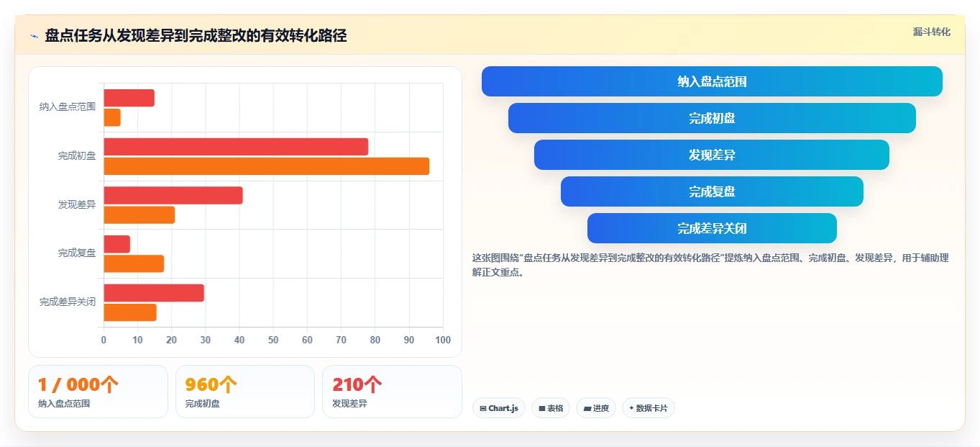Image resolution: width=980 pixels, height=447 pixels.
Task: Click the orange bar for 完成初盘
Action: coord(266,166)
